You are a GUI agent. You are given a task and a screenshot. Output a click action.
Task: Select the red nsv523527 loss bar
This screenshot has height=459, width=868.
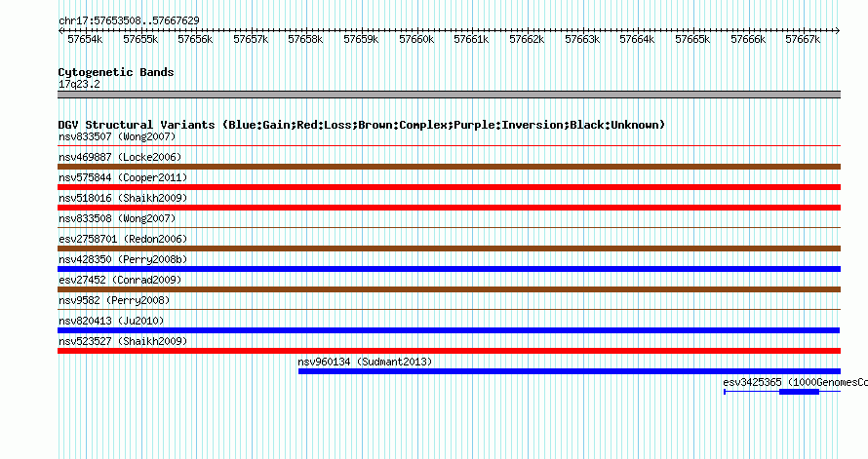point(449,351)
